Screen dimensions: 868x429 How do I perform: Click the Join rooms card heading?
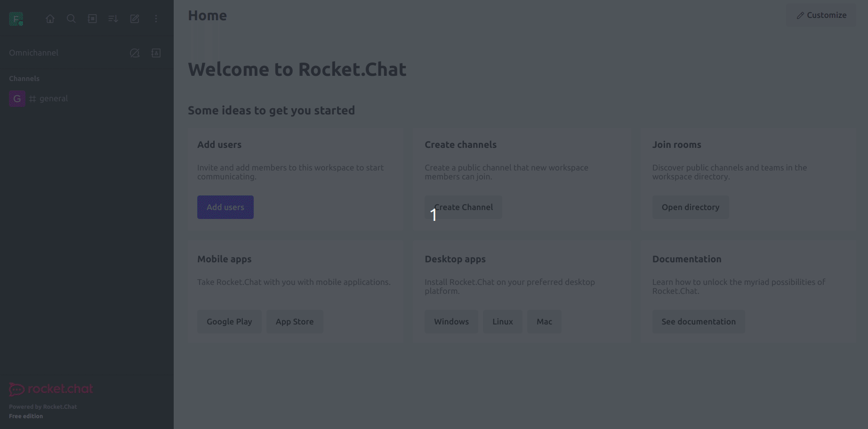pyautogui.click(x=676, y=145)
